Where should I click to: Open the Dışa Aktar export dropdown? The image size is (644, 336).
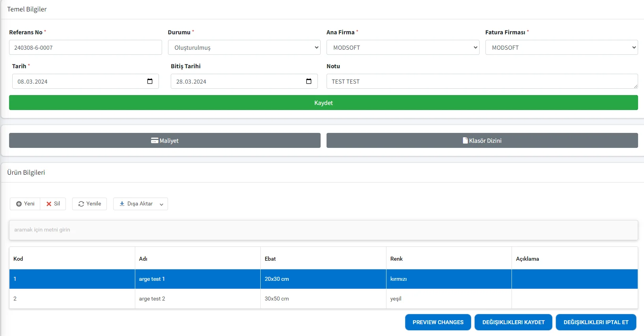click(x=140, y=204)
